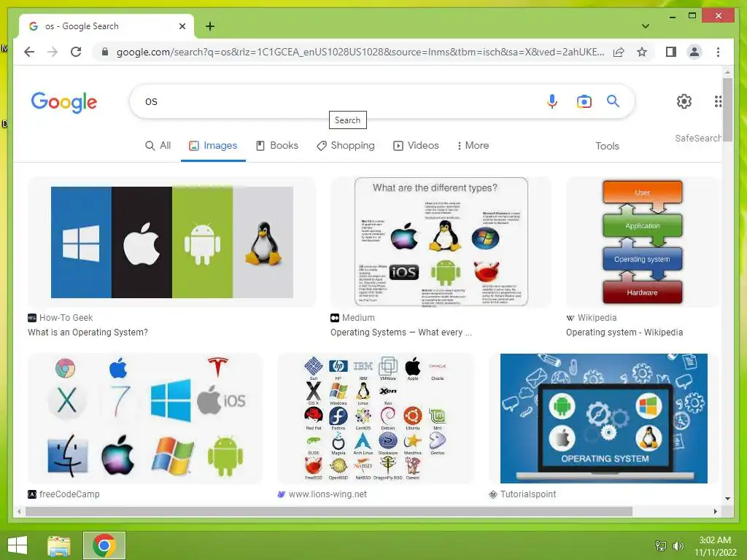Go back using the browser back arrow

click(29, 52)
